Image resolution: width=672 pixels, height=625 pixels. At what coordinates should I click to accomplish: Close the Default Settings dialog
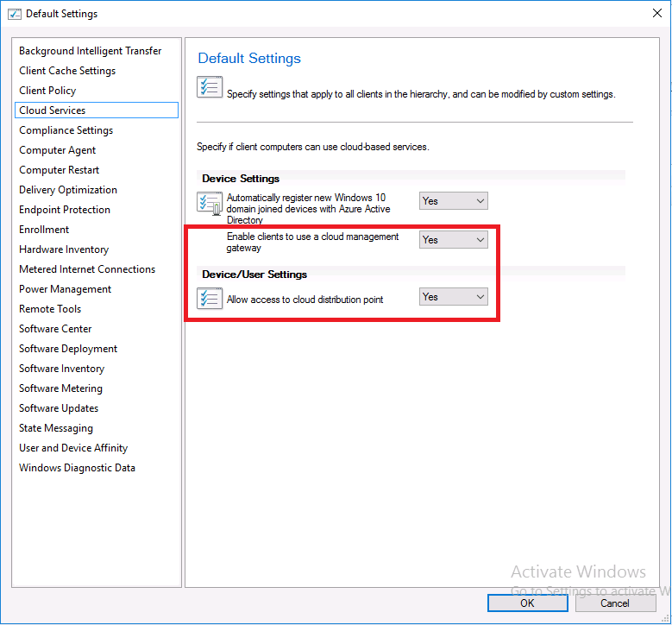657,13
